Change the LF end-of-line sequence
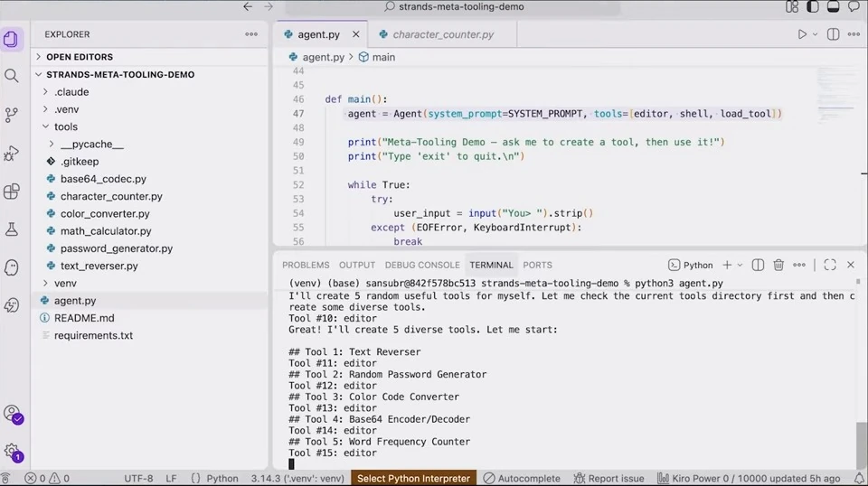The height and width of the screenshot is (486, 868). click(171, 478)
